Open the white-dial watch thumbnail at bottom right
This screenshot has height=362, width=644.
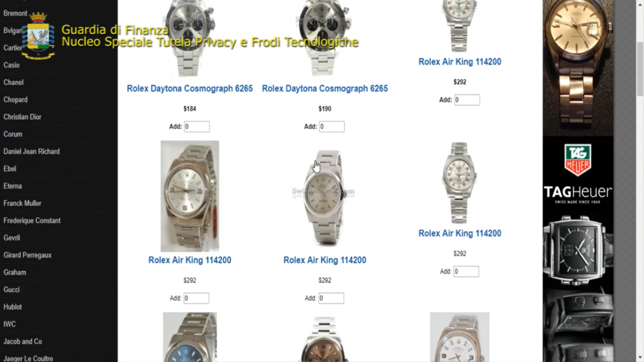tap(460, 337)
